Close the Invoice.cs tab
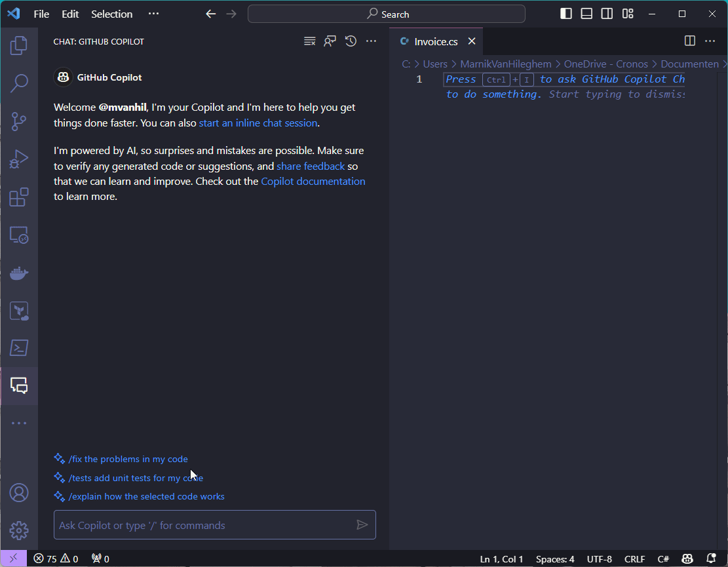Image resolution: width=728 pixels, height=567 pixels. click(x=472, y=41)
